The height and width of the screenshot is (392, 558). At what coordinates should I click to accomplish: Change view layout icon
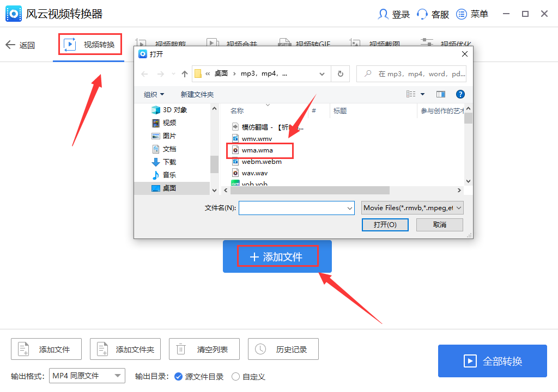411,94
